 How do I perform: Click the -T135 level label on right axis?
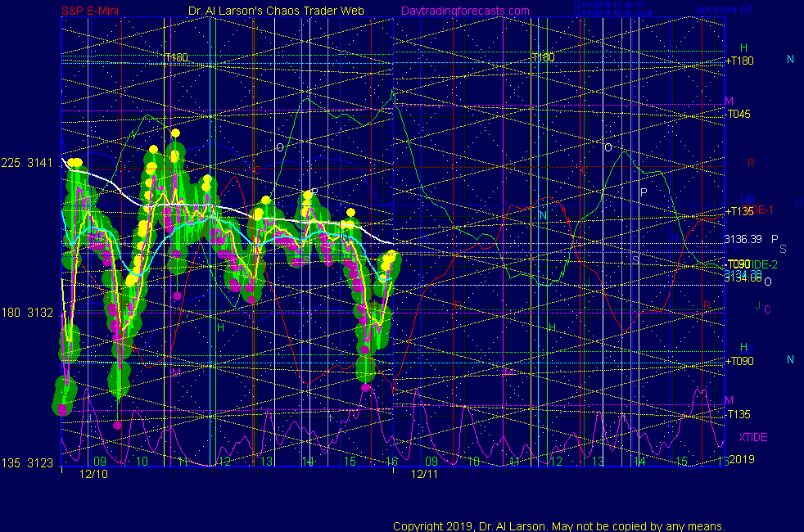(x=738, y=414)
